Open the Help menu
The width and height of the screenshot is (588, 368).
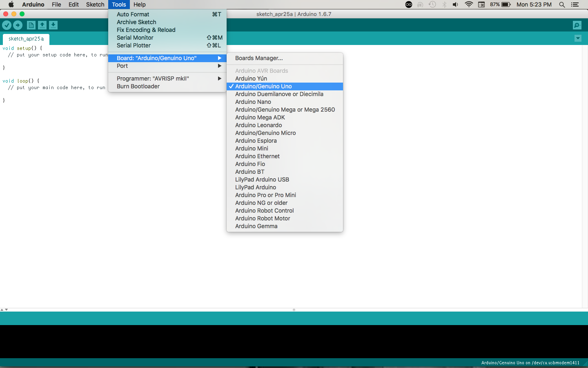tap(140, 4)
